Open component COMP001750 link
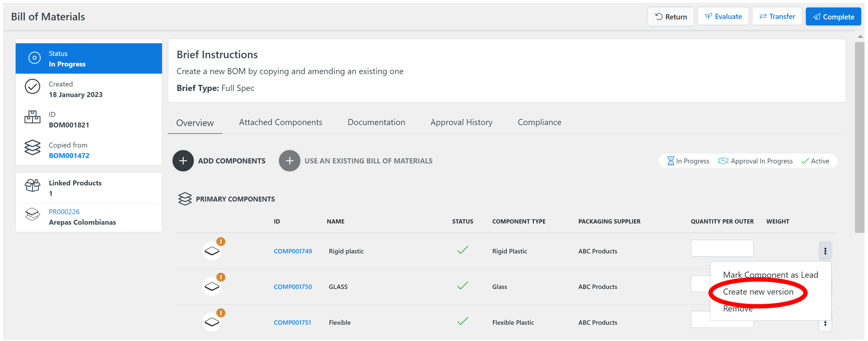The image size is (868, 341). (293, 287)
